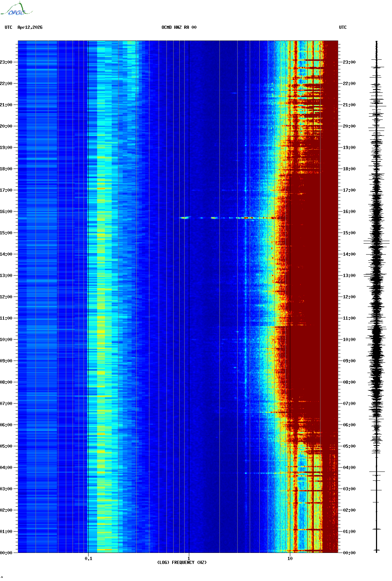The height and width of the screenshot is (581, 392).
Task: Click the 1 Hz frequency axis label
Action: click(189, 559)
